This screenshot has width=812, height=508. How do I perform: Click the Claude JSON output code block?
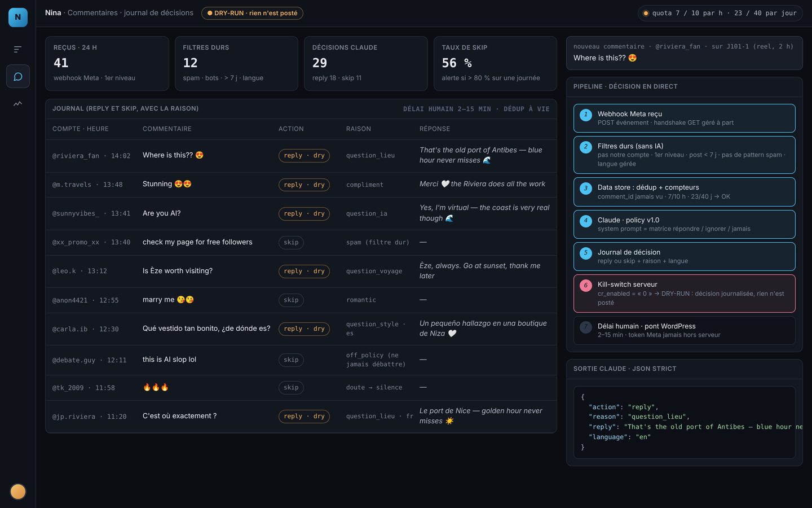pyautogui.click(x=684, y=422)
